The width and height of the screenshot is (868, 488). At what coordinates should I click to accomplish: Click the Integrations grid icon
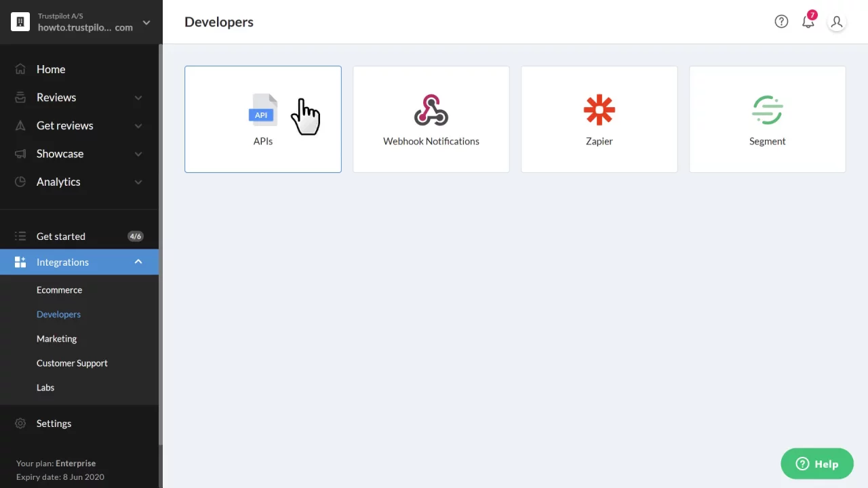pyautogui.click(x=20, y=262)
